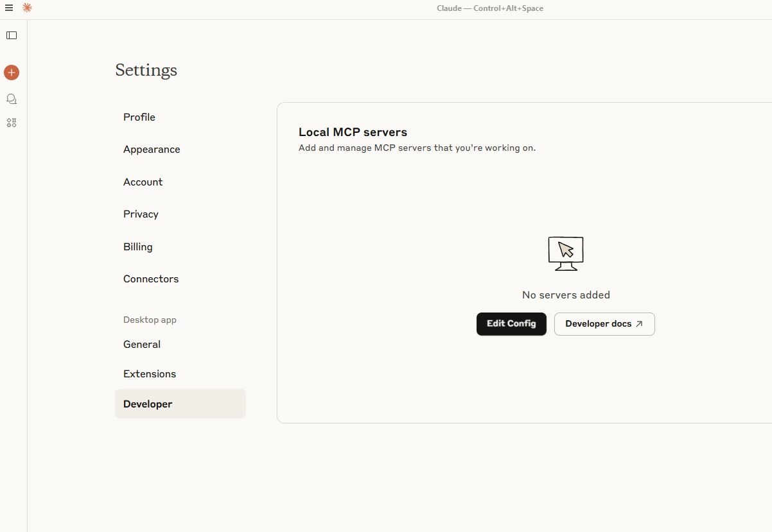This screenshot has width=772, height=532.
Task: Start a new chat with the plus icon
Action: [x=11, y=73]
